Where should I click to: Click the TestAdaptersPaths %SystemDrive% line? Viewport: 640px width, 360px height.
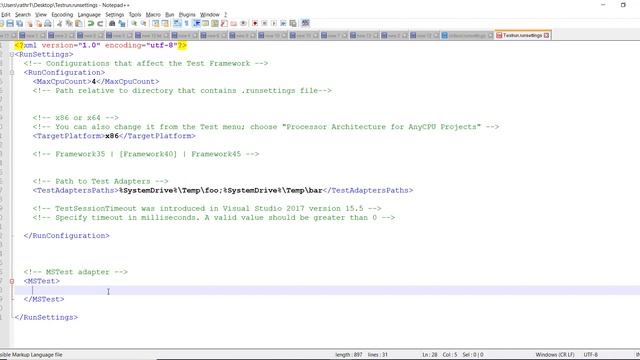[x=223, y=190]
